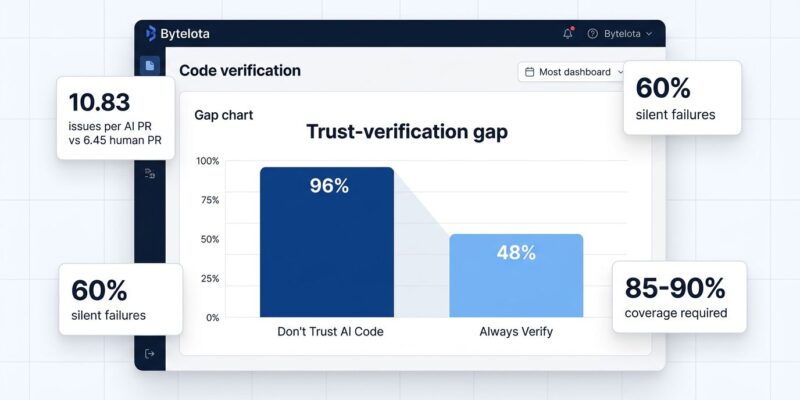Open the 10.83 issues per AI PR card
The width and height of the screenshot is (800, 400).
click(116, 118)
